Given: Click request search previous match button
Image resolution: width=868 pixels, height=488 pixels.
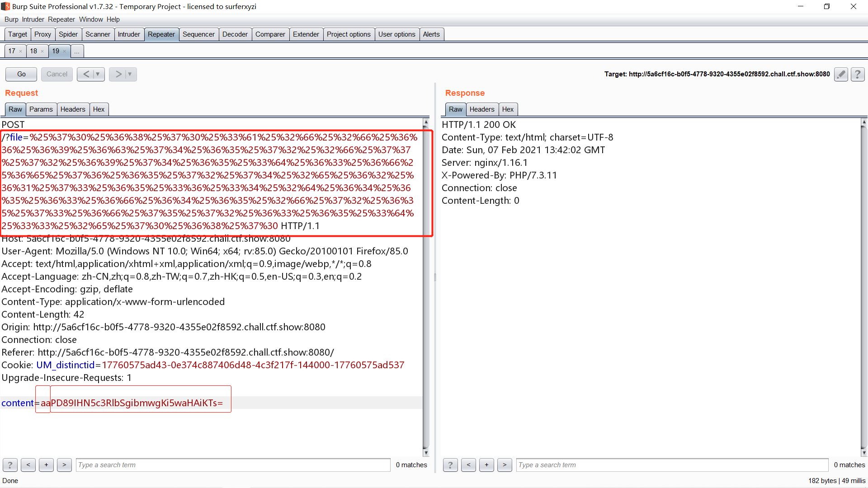Looking at the screenshot, I should [x=28, y=465].
